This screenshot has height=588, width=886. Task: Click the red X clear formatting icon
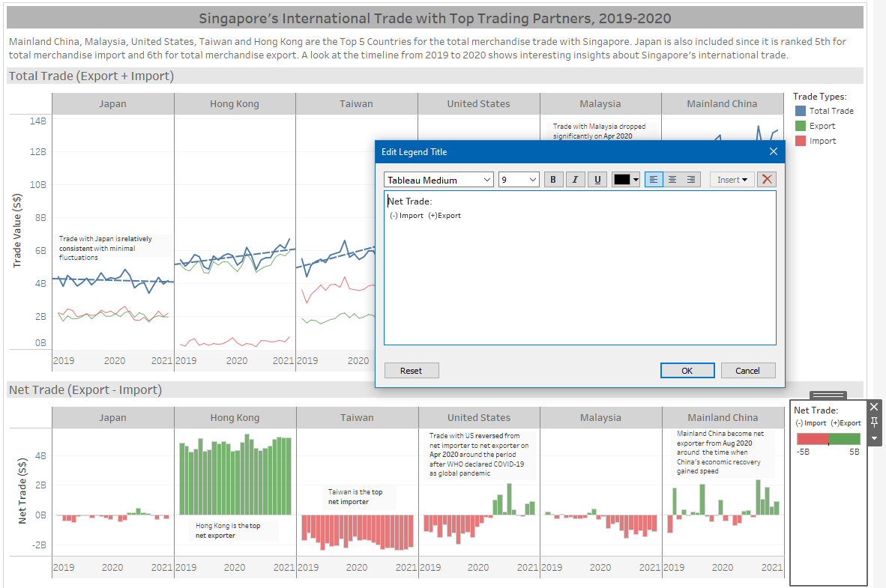pyautogui.click(x=766, y=180)
